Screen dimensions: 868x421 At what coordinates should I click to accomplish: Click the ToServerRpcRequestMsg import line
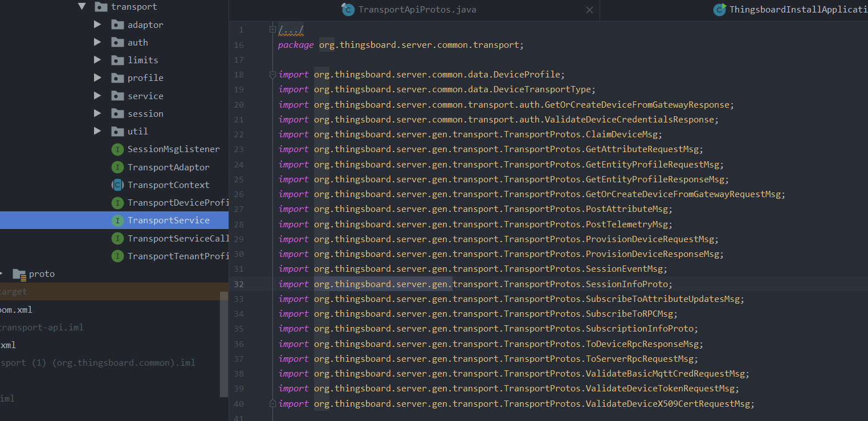(488, 359)
